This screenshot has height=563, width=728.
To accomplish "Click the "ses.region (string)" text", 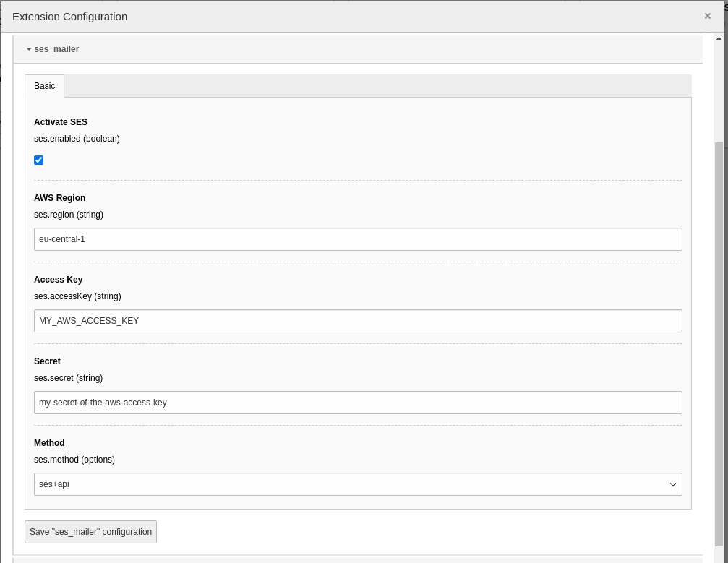I will click(x=69, y=215).
